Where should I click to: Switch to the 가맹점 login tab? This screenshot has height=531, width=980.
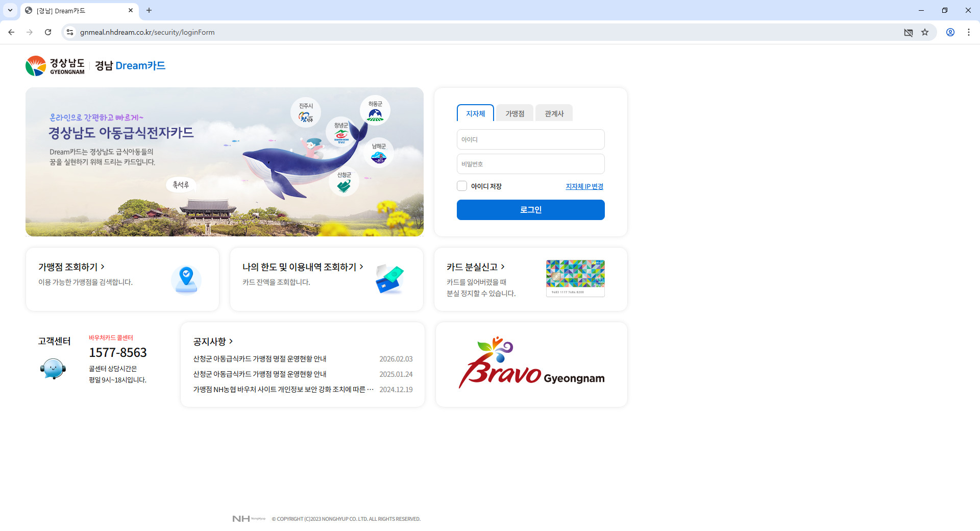(514, 113)
